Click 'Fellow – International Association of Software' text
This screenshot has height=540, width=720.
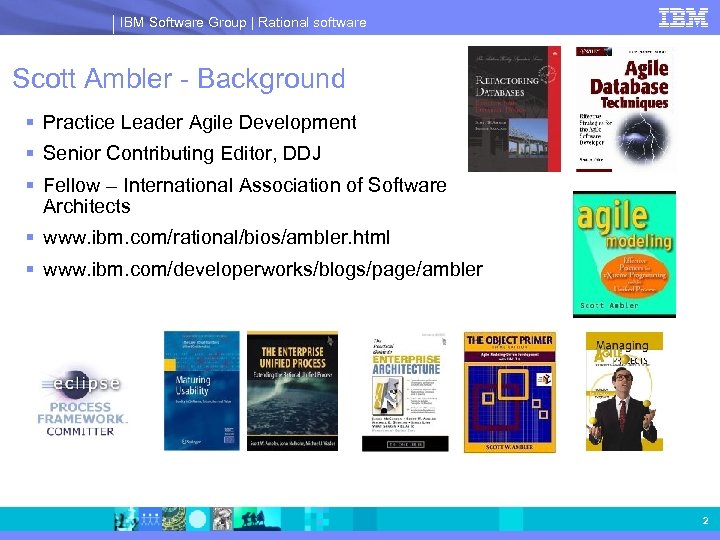(x=245, y=186)
